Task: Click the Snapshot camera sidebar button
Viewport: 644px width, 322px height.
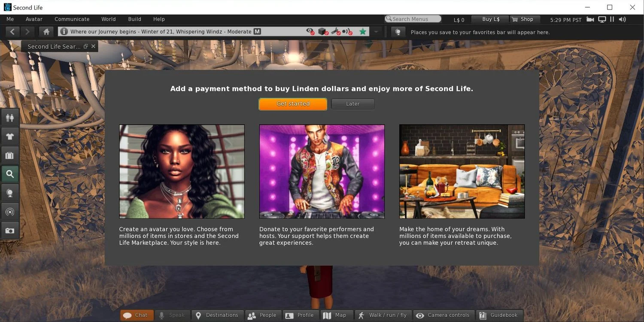Action: tap(9, 231)
